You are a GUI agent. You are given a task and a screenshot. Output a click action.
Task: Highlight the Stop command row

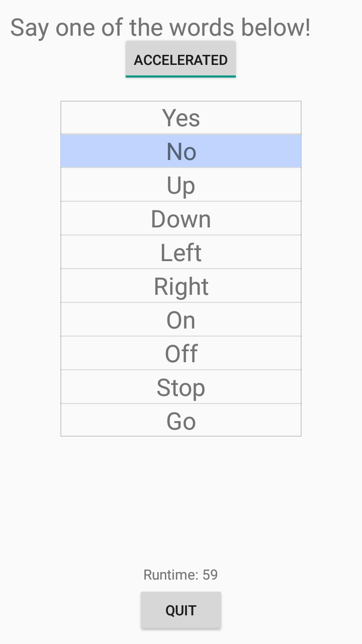[181, 387]
